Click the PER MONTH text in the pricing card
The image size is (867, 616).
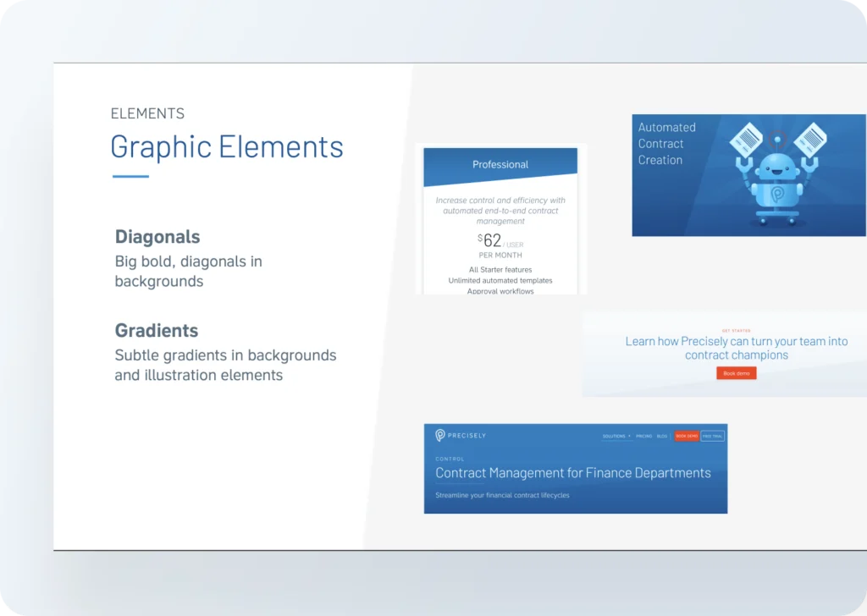[x=500, y=256]
